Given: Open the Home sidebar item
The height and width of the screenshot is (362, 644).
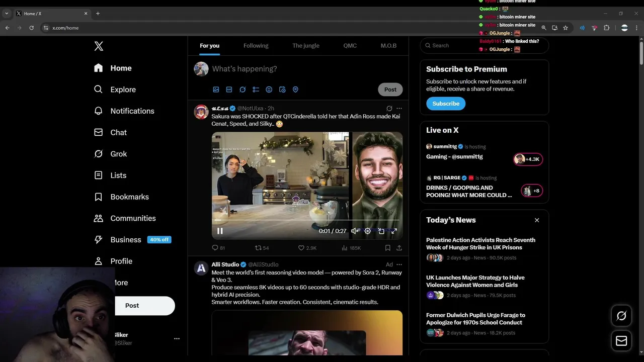Looking at the screenshot, I should (113, 68).
